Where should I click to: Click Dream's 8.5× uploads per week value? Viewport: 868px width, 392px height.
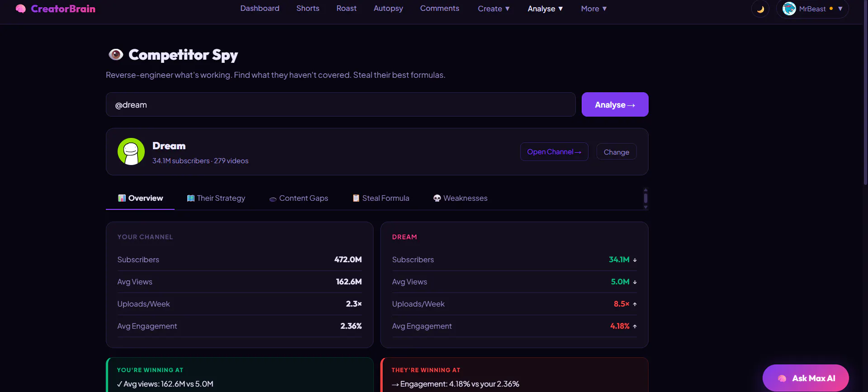click(621, 304)
